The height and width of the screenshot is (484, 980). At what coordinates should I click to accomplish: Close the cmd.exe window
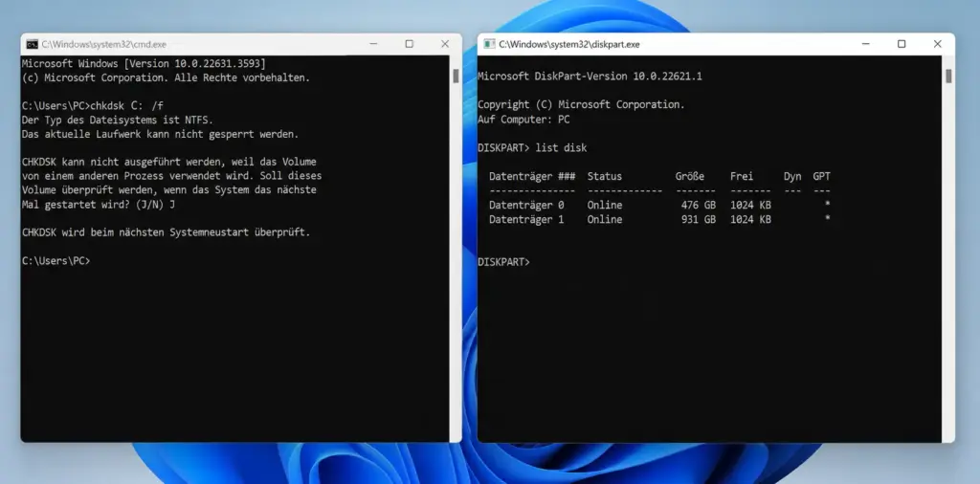[445, 44]
